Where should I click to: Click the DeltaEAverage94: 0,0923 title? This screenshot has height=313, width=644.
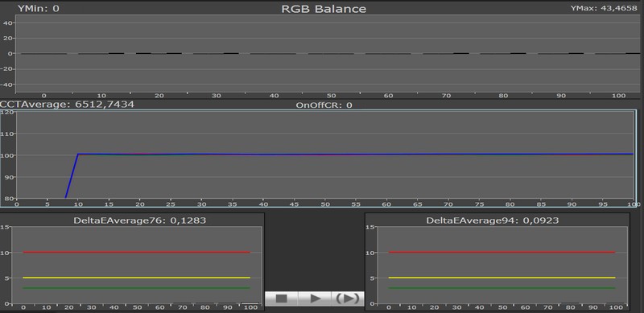[x=493, y=220]
